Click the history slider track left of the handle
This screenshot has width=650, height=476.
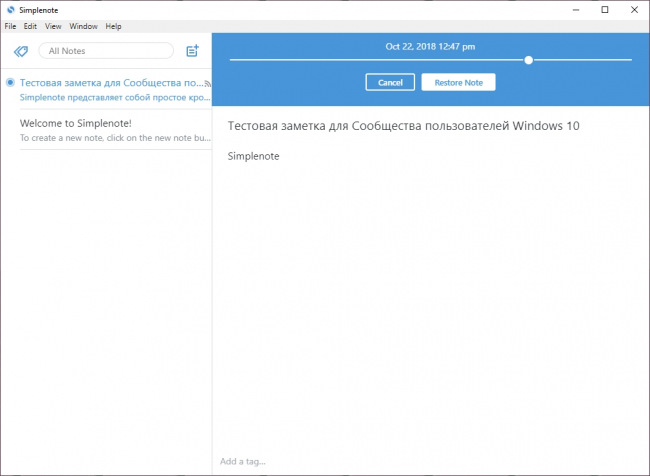point(377,60)
